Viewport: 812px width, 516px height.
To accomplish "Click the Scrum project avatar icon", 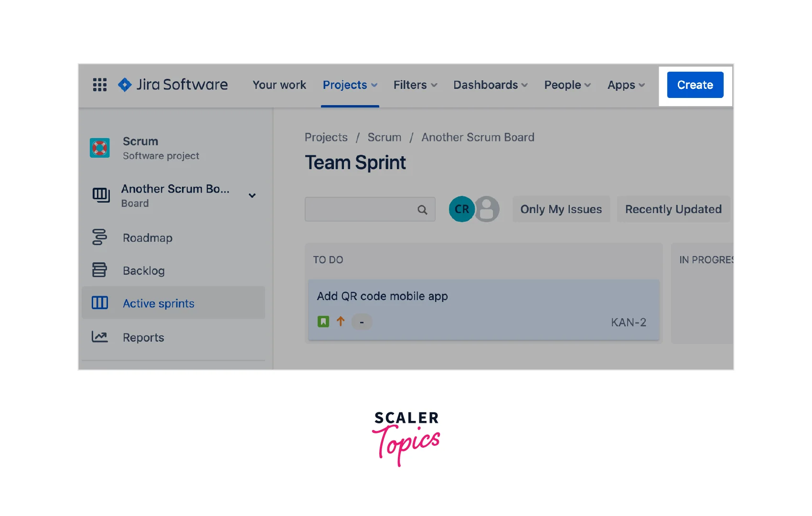I will [x=100, y=148].
